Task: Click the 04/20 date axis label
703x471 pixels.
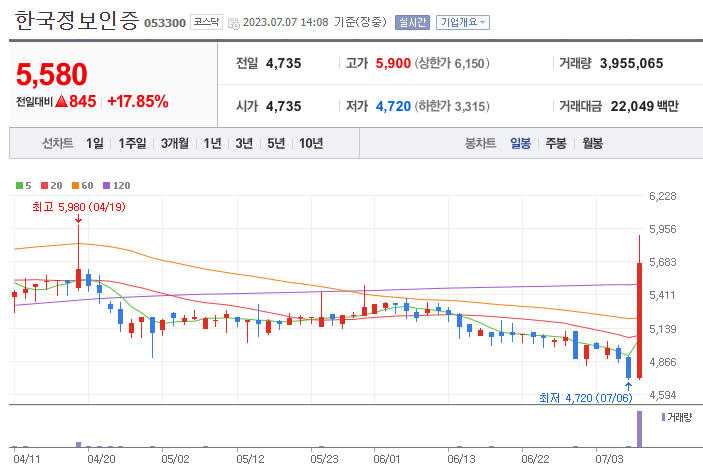Action: click(101, 459)
